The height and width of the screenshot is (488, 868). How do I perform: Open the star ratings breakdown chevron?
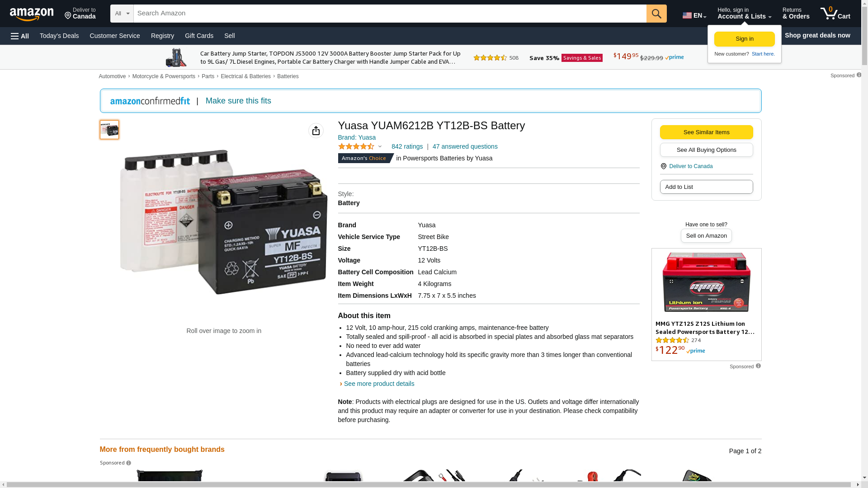pos(380,146)
